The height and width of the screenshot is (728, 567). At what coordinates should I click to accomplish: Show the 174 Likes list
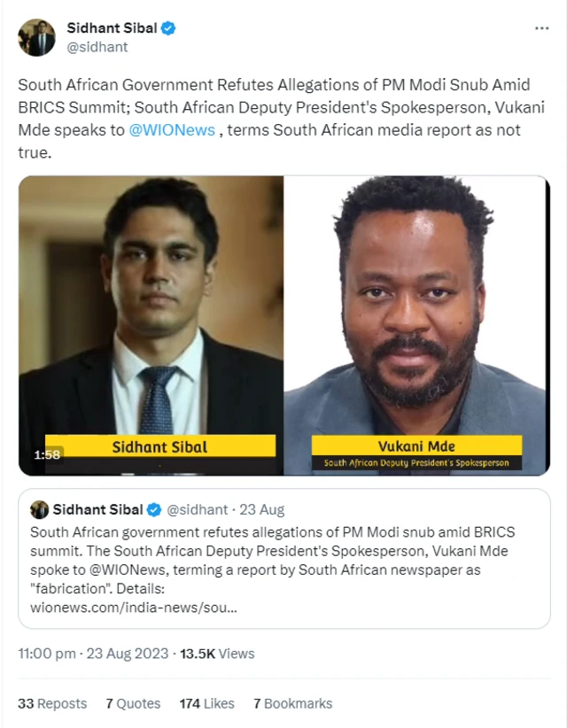(206, 703)
